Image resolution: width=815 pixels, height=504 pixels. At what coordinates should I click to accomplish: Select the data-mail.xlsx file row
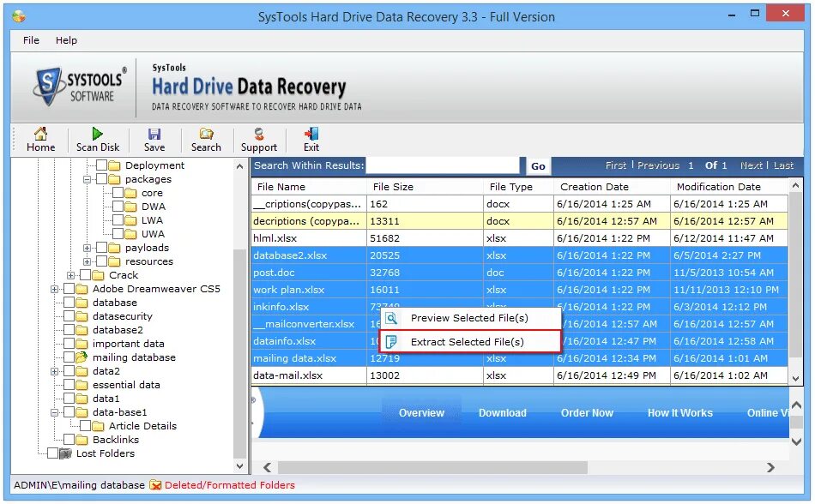tap(520, 375)
